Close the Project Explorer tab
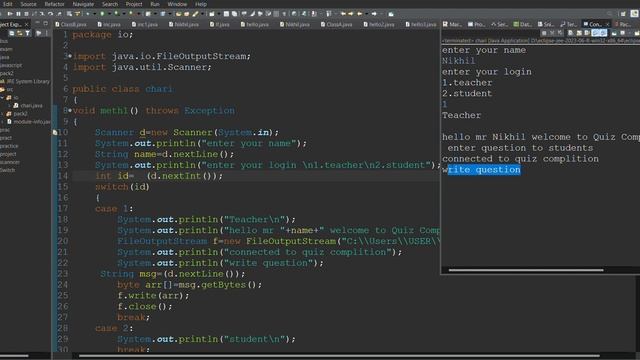 pos(27,24)
